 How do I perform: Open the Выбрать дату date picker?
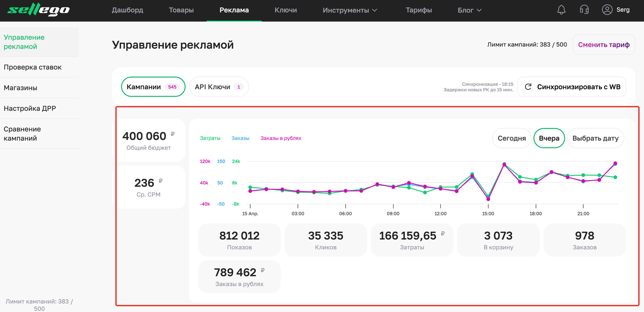tap(595, 138)
